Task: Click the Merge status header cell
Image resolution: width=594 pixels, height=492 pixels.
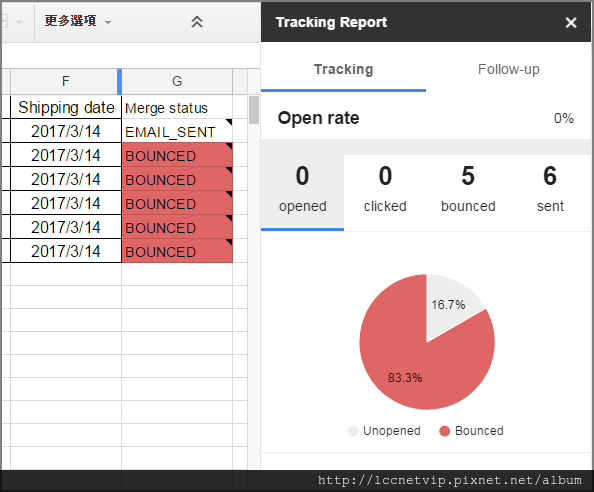Action: pyautogui.click(x=177, y=108)
